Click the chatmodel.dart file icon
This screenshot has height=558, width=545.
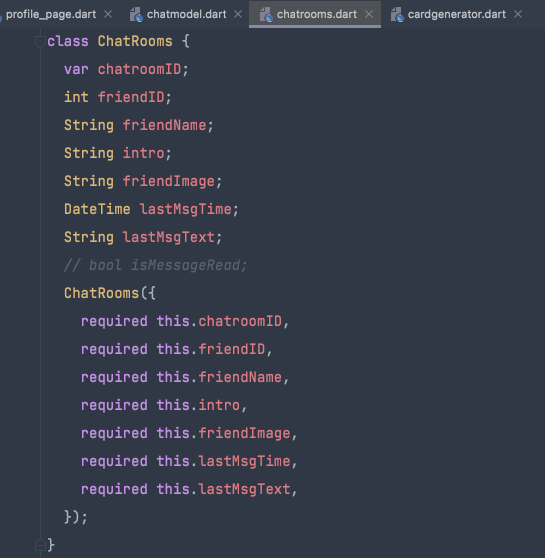[x=136, y=15]
